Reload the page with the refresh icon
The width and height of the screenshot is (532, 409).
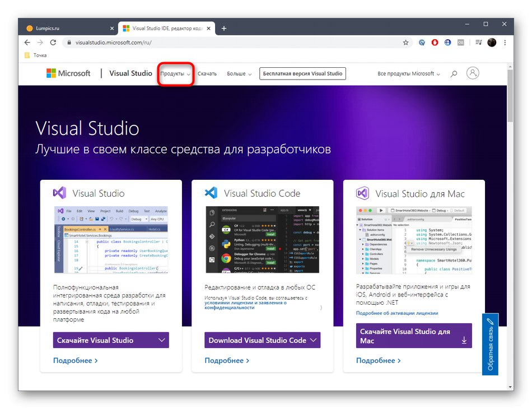point(53,43)
